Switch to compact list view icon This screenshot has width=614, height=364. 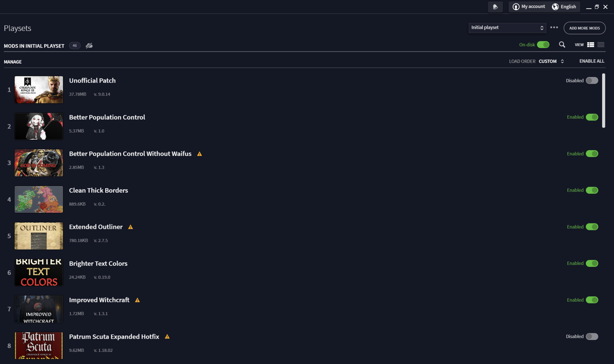[x=601, y=45]
